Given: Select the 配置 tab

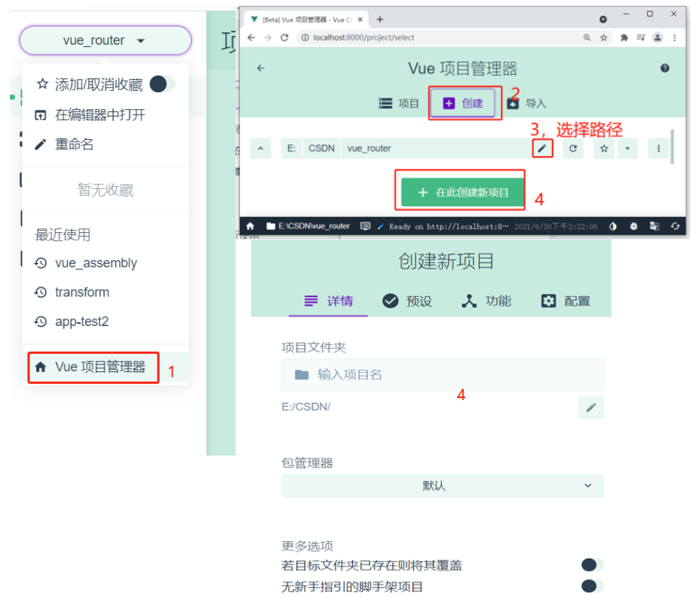Looking at the screenshot, I should [x=565, y=301].
